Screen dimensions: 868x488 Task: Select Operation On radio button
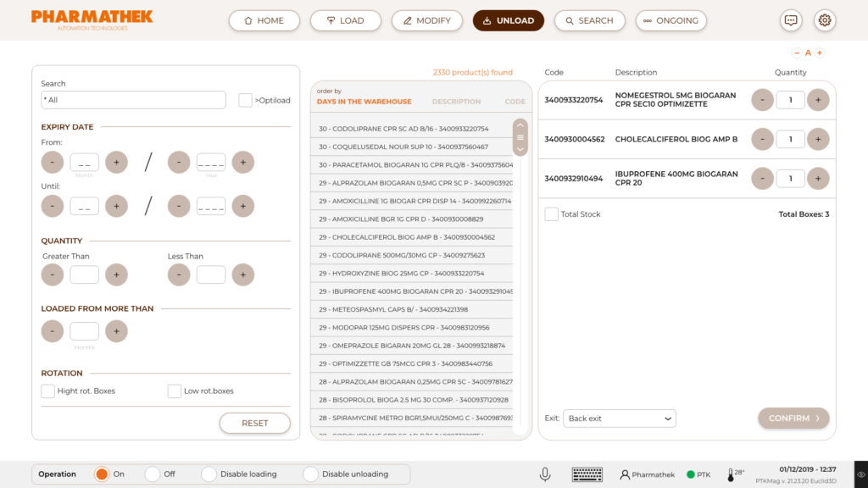point(102,474)
